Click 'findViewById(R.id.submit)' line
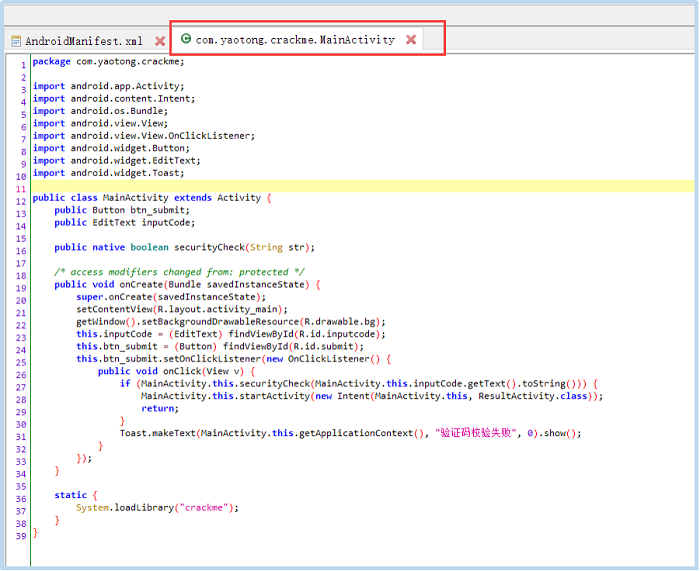Screen dimensions: 700x571 tap(220, 347)
